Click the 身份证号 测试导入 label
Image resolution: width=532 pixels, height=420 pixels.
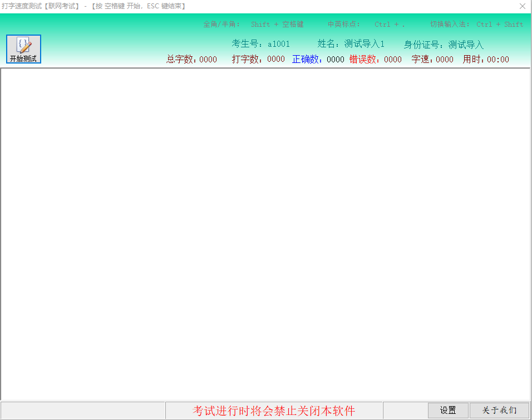click(444, 45)
